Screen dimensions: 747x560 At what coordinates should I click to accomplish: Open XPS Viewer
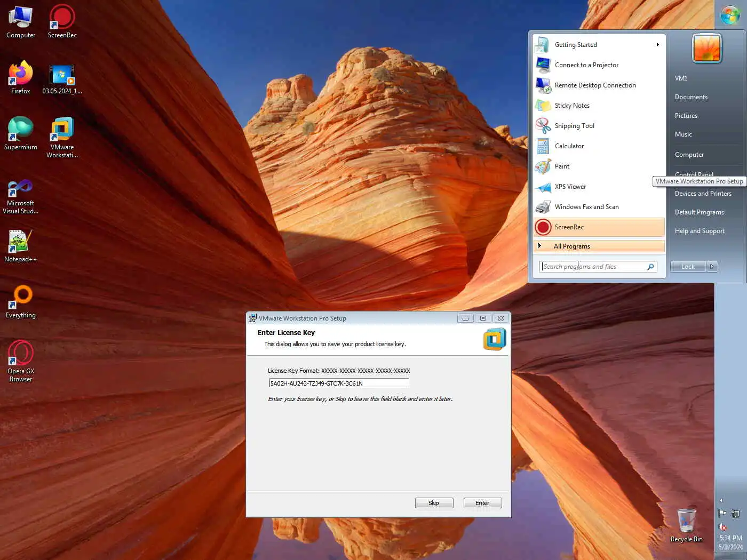pyautogui.click(x=599, y=187)
